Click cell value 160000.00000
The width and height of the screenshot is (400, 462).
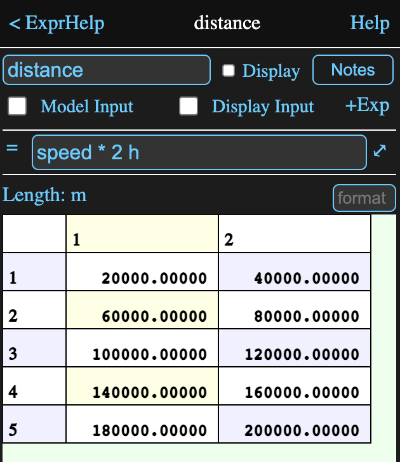(294, 386)
